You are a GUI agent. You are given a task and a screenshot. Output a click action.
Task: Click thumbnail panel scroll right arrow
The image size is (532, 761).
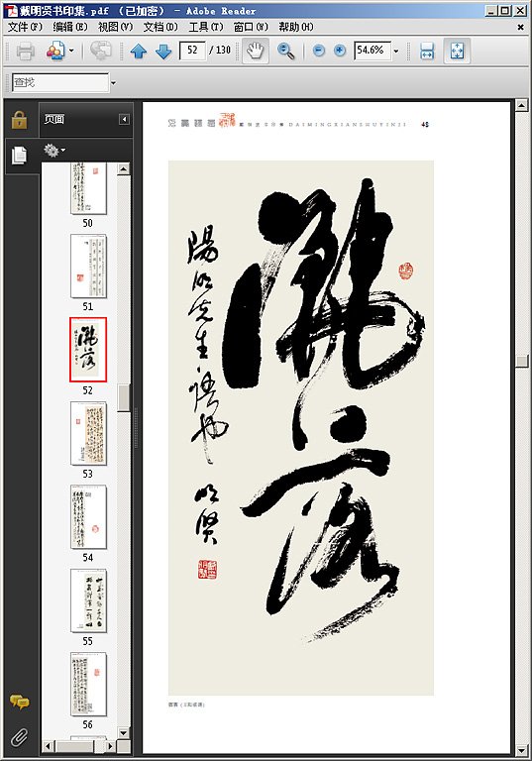pyautogui.click(x=111, y=746)
